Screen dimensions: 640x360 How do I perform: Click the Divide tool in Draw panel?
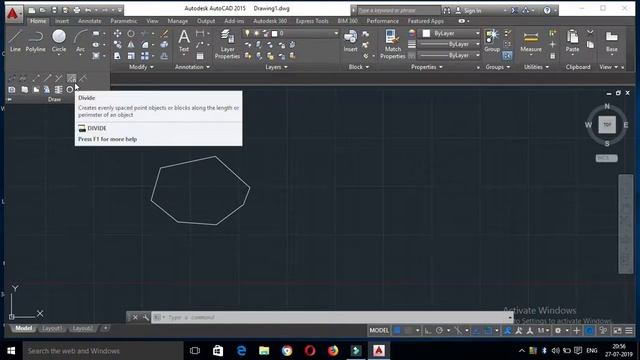71,78
